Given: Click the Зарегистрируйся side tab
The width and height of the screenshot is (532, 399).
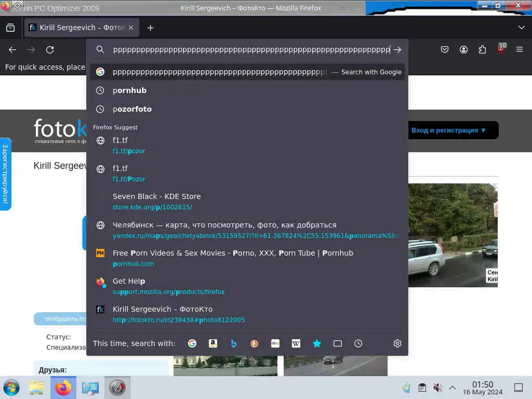Looking at the screenshot, I should click(5, 174).
